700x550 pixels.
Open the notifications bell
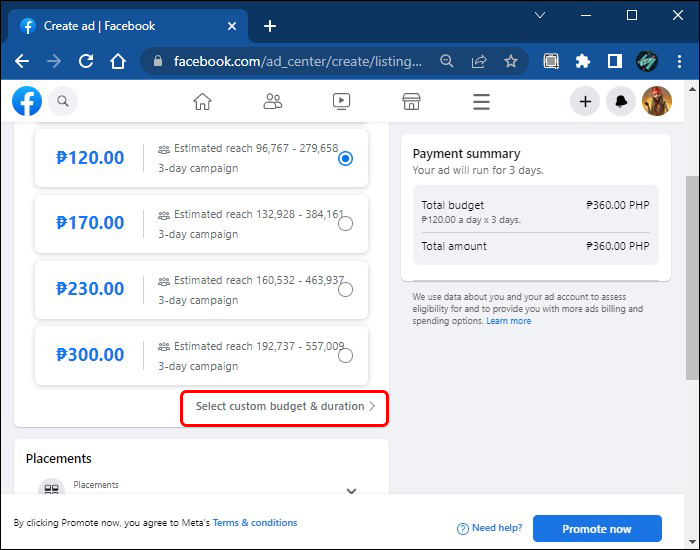621,101
